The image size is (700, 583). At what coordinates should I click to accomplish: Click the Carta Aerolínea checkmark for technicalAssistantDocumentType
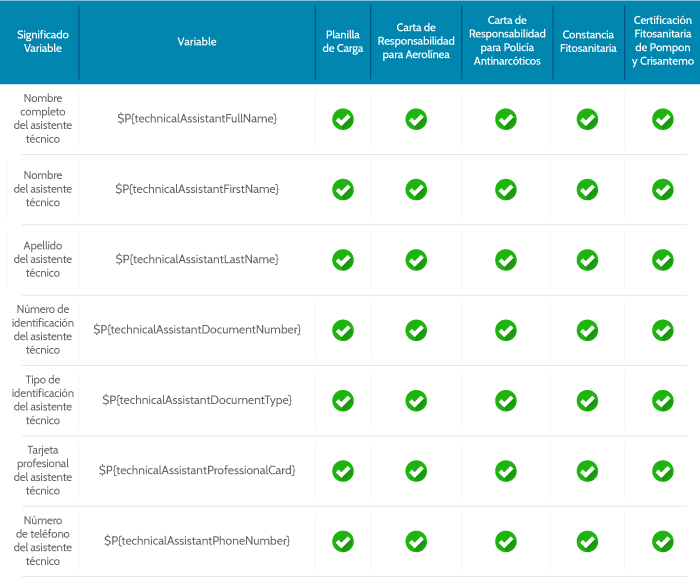(x=416, y=401)
